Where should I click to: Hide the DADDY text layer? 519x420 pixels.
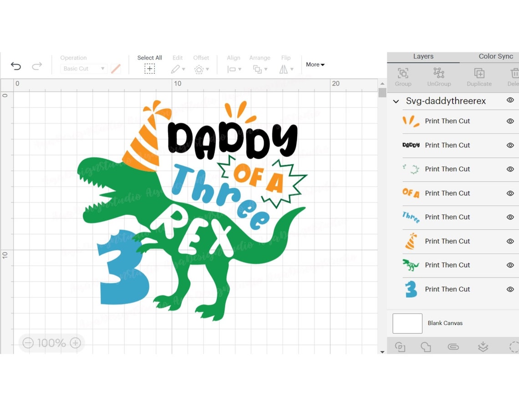coord(510,145)
